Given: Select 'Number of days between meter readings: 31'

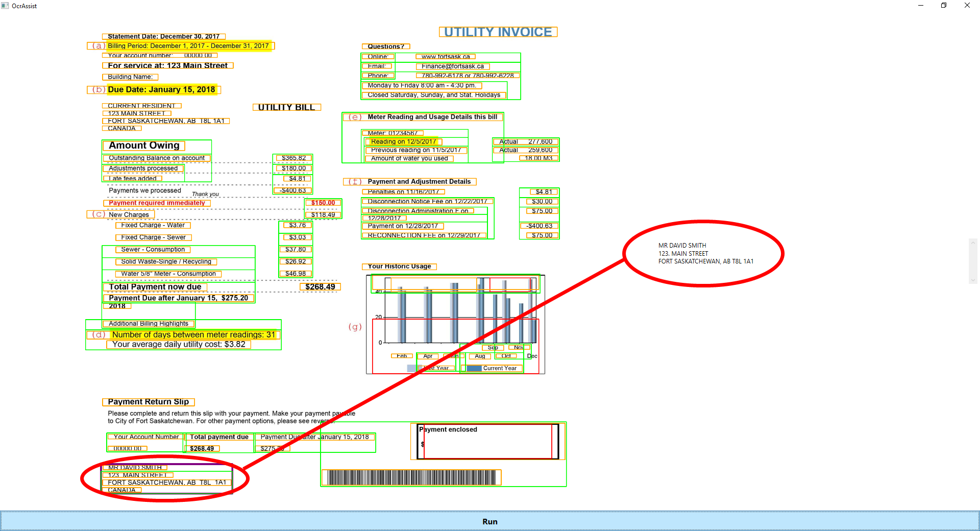Looking at the screenshot, I should pyautogui.click(x=194, y=335).
